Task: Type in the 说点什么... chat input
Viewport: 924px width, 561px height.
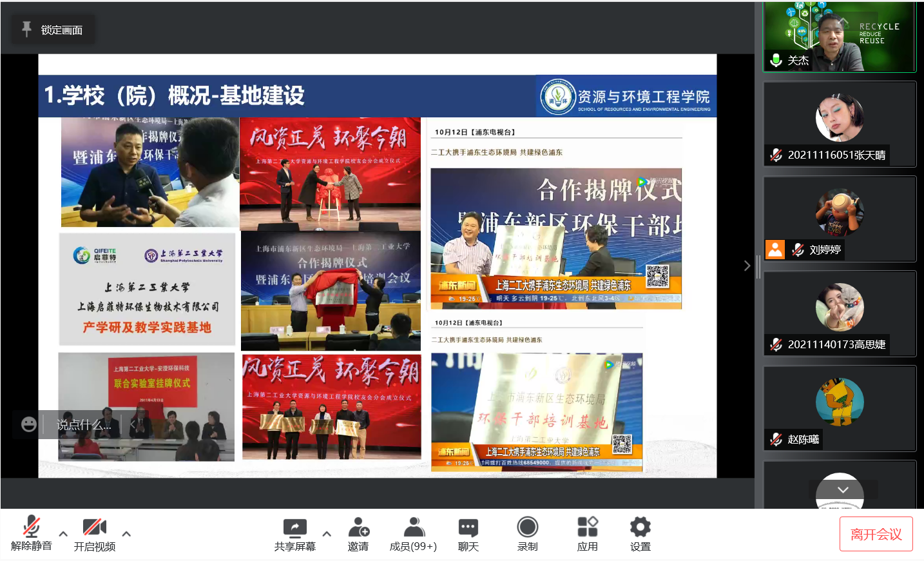Action: click(84, 425)
